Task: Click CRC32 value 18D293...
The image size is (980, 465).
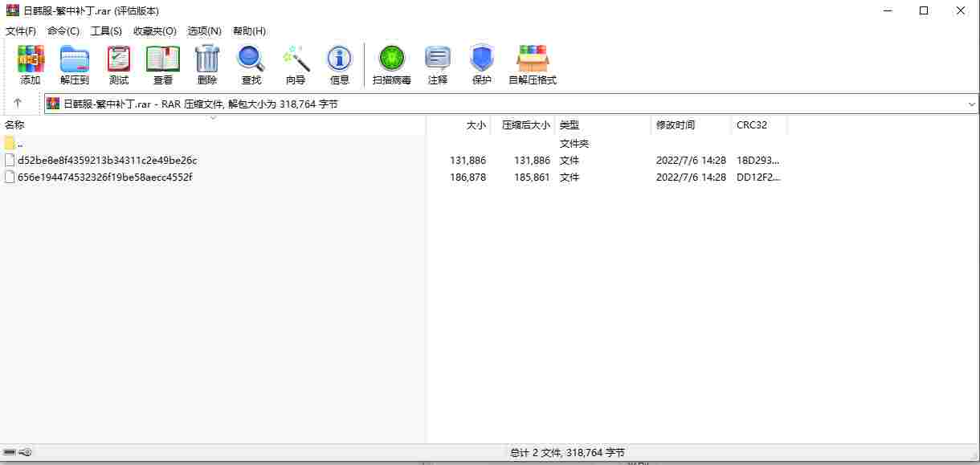Action: (x=757, y=160)
